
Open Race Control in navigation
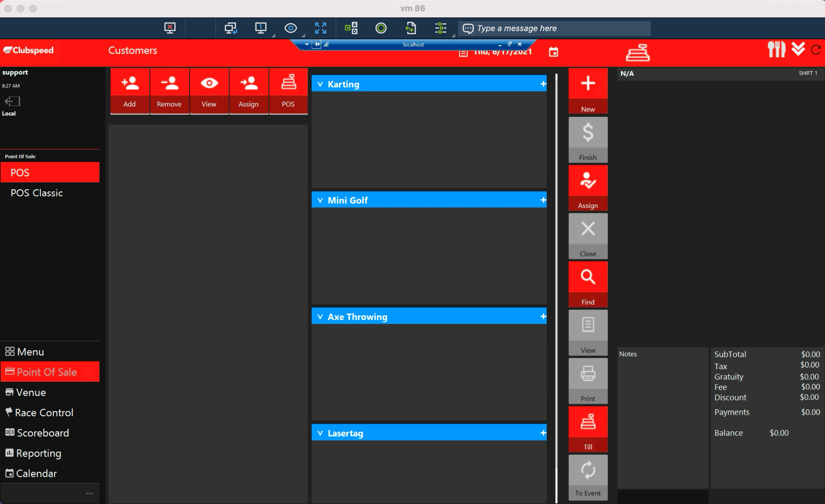click(44, 413)
